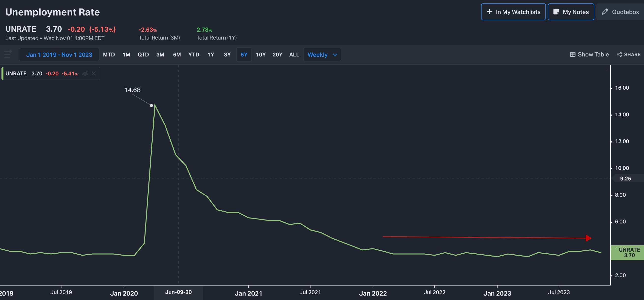Choose the 1Y time period
This screenshot has width=644, height=300.
click(x=210, y=55)
